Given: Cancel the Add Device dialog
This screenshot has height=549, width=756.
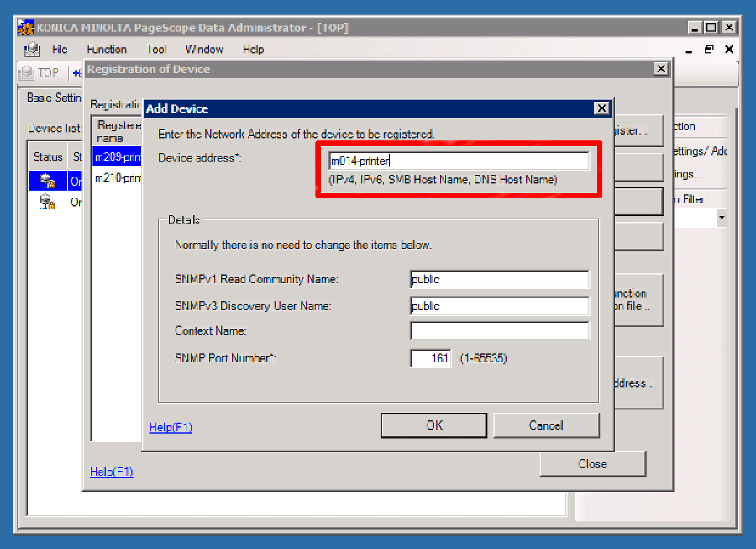Looking at the screenshot, I should 546,425.
